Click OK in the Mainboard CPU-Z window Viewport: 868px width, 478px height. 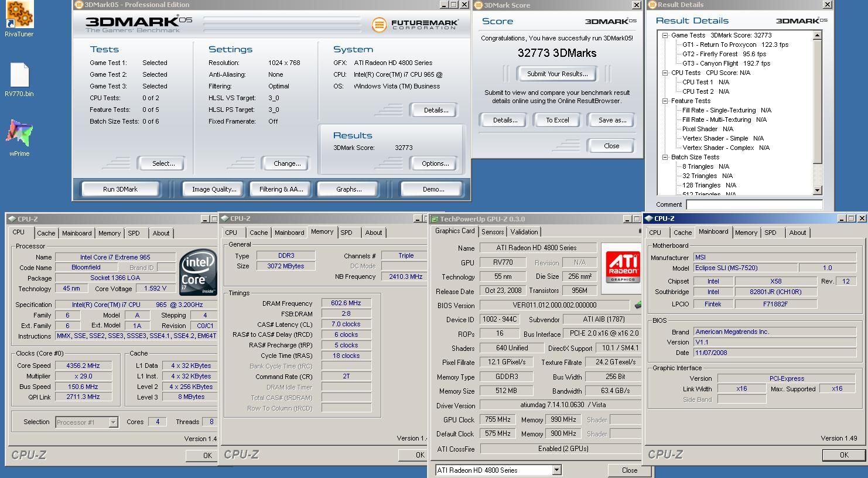point(843,455)
